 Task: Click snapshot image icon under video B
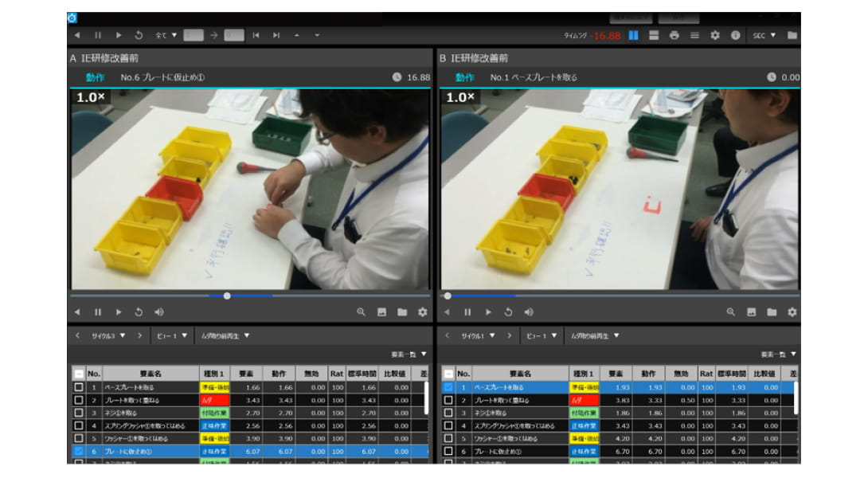coord(751,312)
